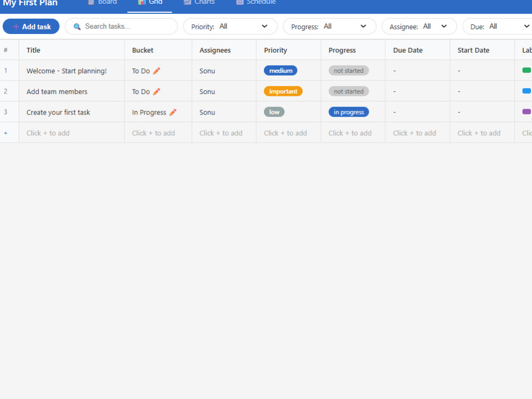Screen dimensions: 532x399
Task: Click 'Click + to add' in Progress column
Action: point(350,133)
